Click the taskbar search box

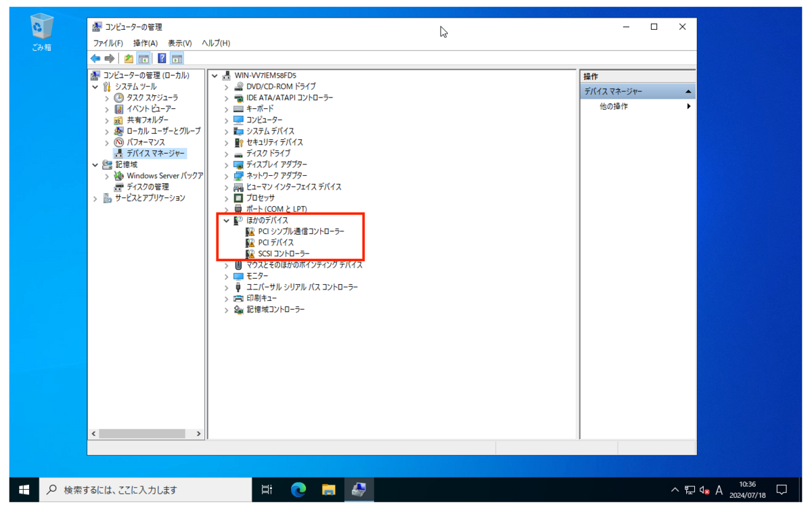coord(145,490)
